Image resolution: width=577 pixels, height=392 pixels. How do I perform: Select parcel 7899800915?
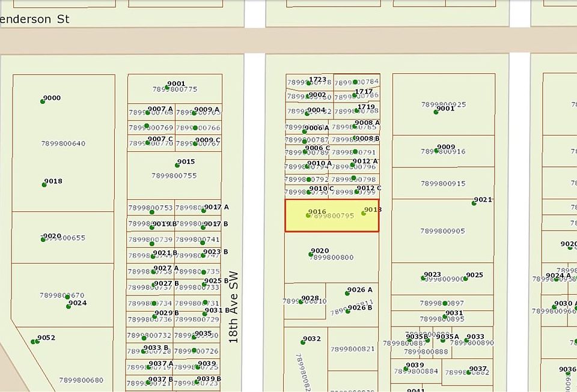tap(443, 184)
